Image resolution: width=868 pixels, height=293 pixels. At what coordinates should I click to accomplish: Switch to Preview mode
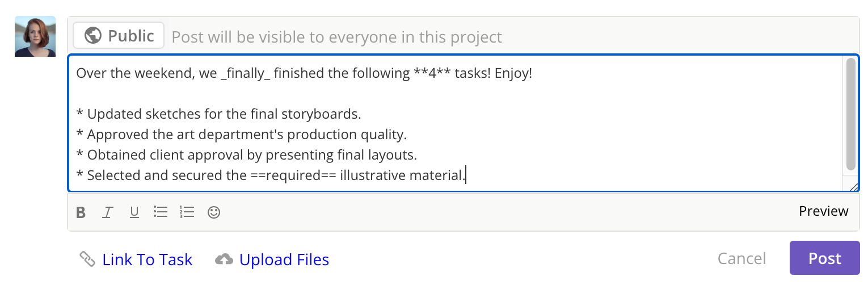pyautogui.click(x=823, y=211)
